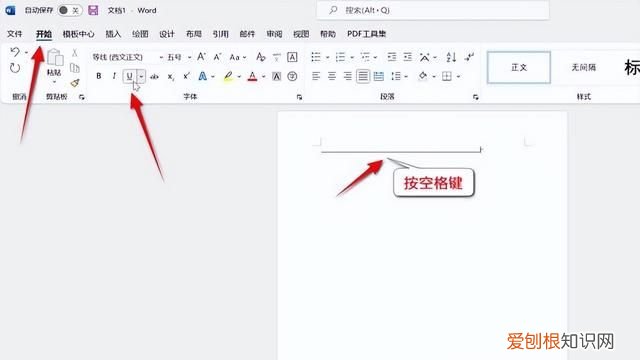Click the search box in title bar
640x360 pixels.
[433, 10]
